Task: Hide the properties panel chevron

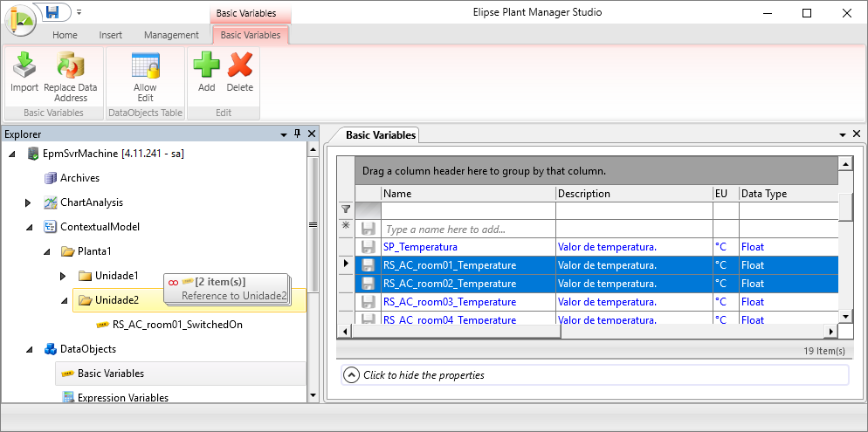Action: coord(351,375)
